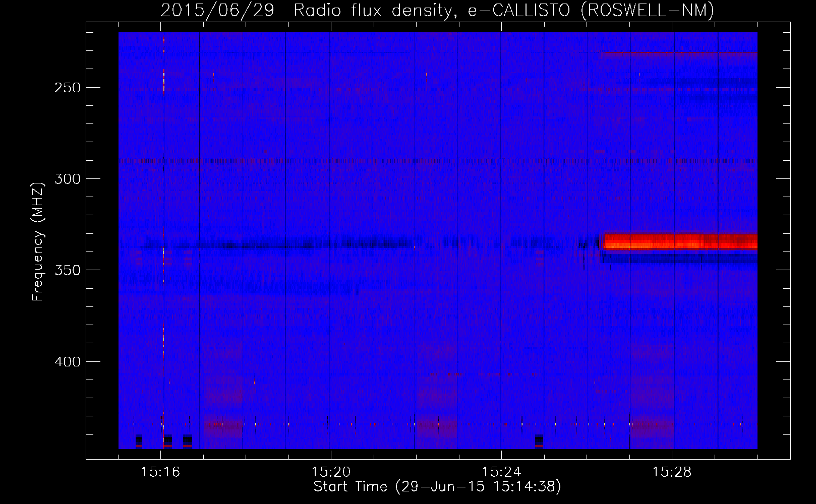Click the 250 frequency tick label
Viewport: 816px width, 504px height.
point(67,88)
